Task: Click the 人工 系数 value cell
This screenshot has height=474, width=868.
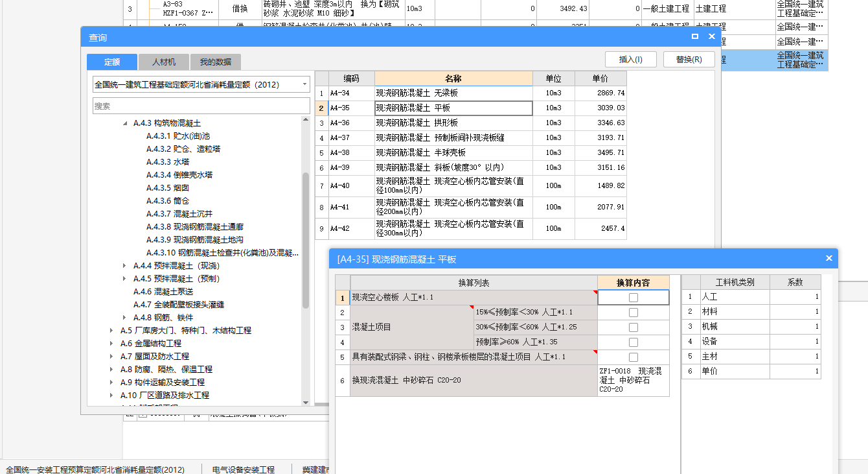Action: point(795,297)
